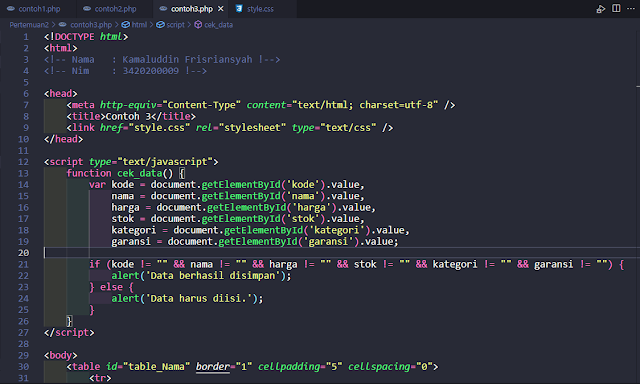Click the closing brace on line 26
Image resolution: width=640 pixels, height=384 pixels.
[69, 321]
